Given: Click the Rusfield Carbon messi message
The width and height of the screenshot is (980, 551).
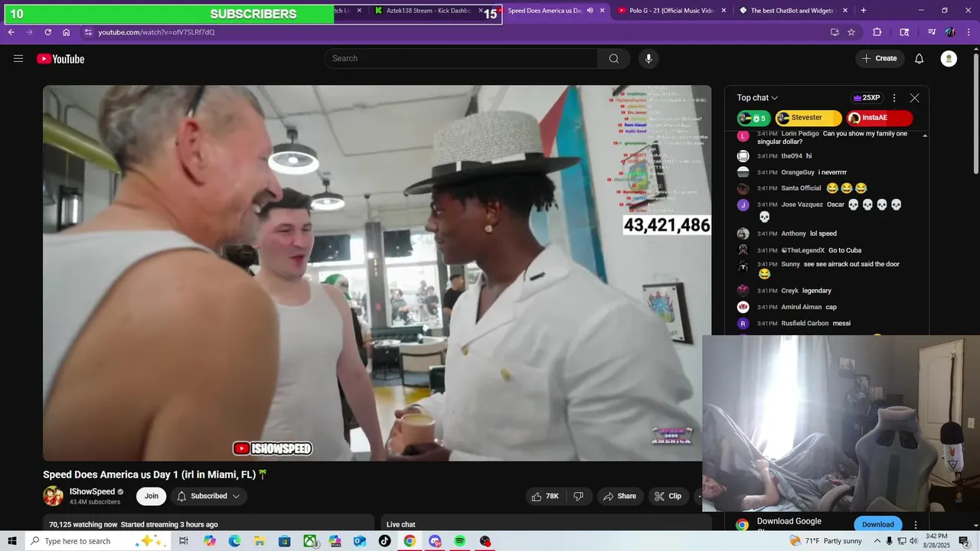Looking at the screenshot, I should click(827, 324).
